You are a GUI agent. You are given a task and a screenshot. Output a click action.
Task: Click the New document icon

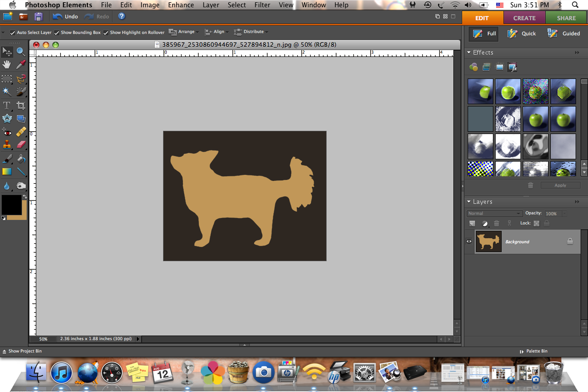coord(8,17)
